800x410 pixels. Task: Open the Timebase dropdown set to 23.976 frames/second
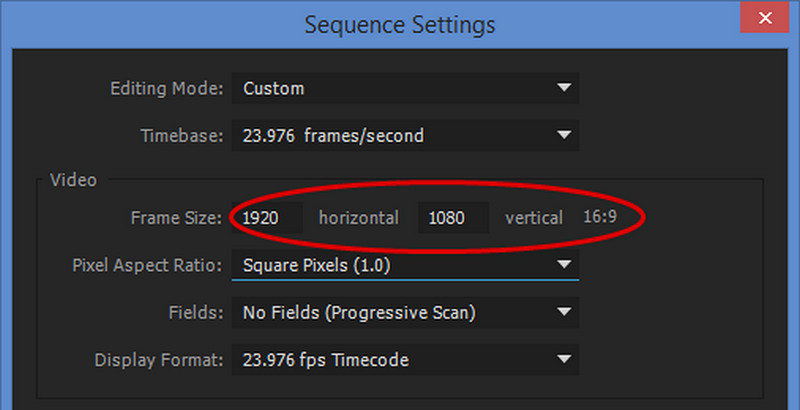point(405,136)
